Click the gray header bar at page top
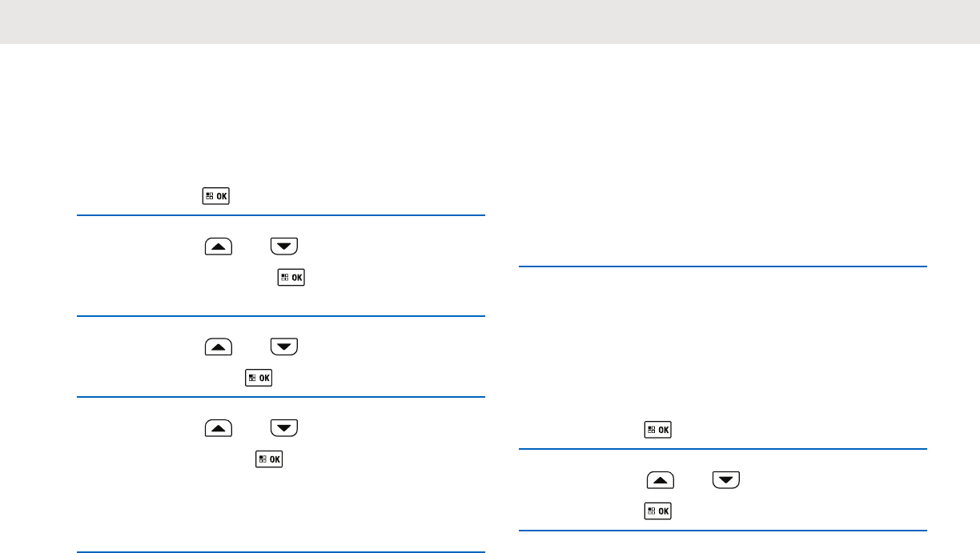Screen dimensions: 980x553 [490, 22]
